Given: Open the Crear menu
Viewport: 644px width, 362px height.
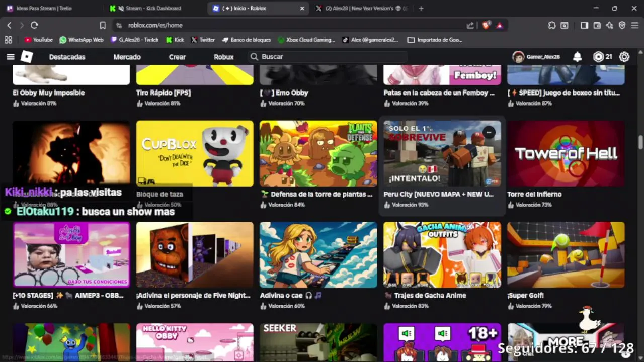Looking at the screenshot, I should pyautogui.click(x=177, y=57).
